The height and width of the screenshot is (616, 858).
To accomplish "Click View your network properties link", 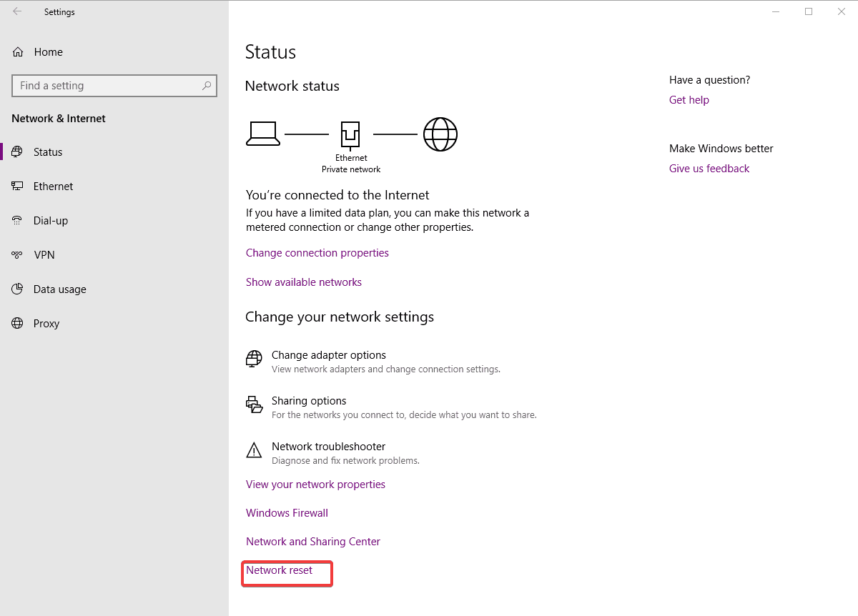I will pos(315,485).
